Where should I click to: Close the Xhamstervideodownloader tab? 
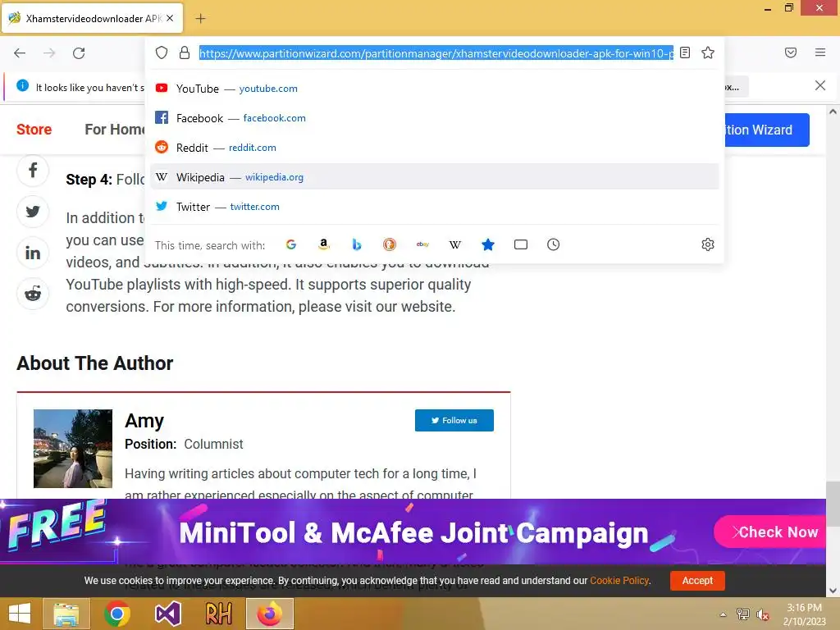(170, 18)
